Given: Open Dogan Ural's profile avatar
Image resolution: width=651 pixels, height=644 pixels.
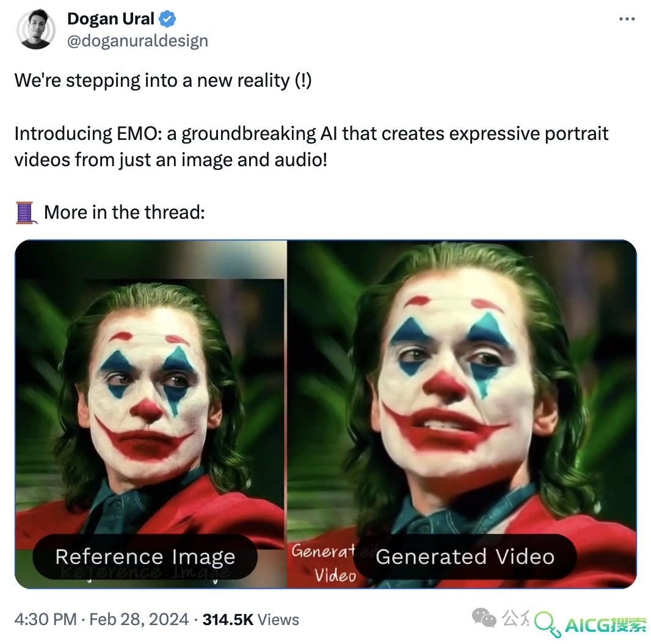Looking at the screenshot, I should coord(35,29).
